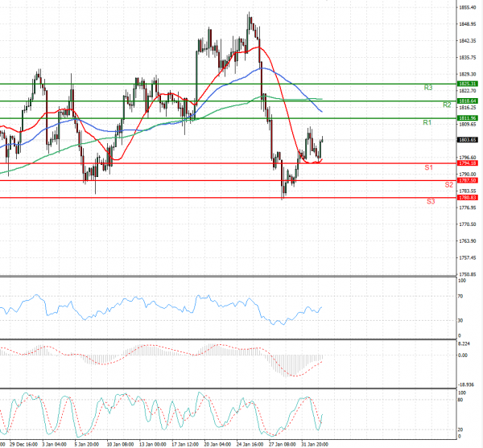Click the R1 resistance label
The width and height of the screenshot is (483, 448).
coord(428,122)
